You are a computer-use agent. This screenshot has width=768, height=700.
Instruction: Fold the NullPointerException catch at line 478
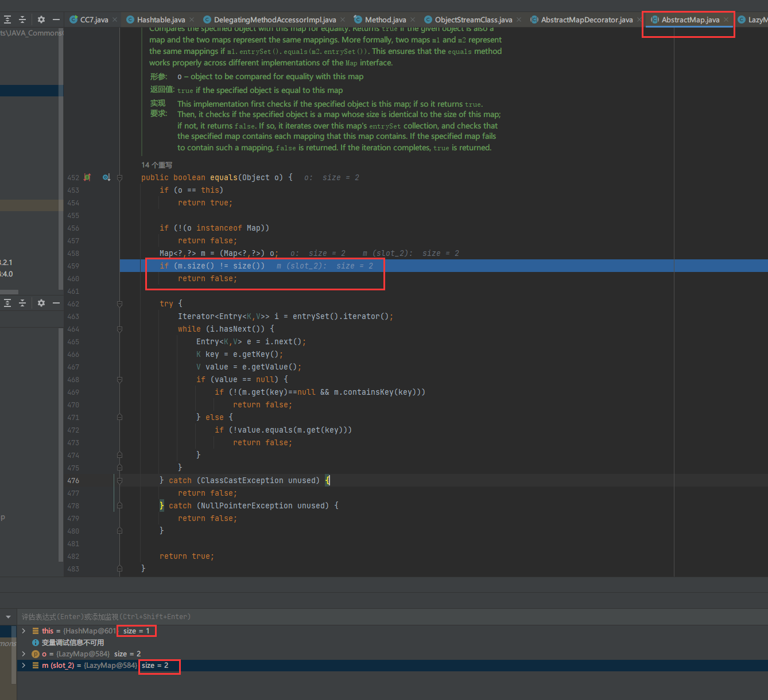pos(119,505)
